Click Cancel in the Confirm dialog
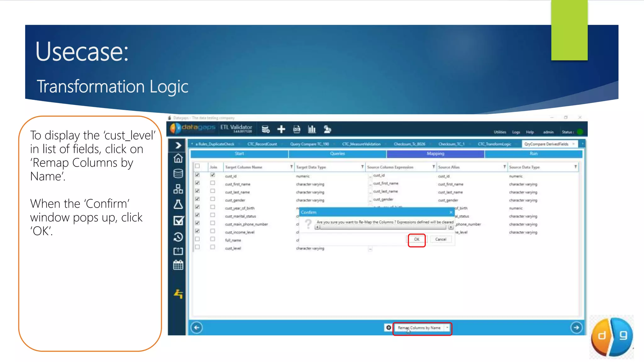 pos(441,239)
